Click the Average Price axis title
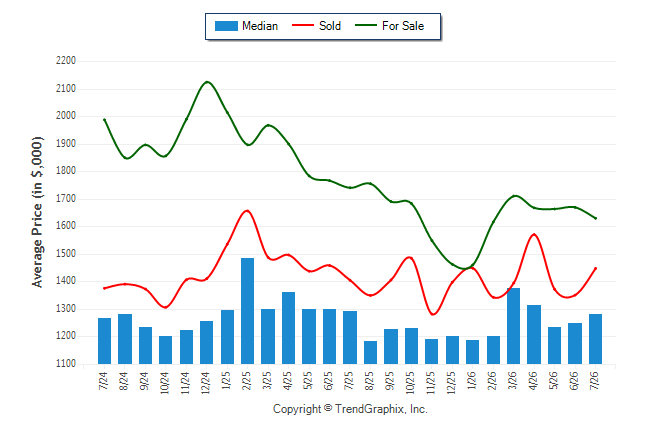The height and width of the screenshot is (434, 646). [37, 212]
